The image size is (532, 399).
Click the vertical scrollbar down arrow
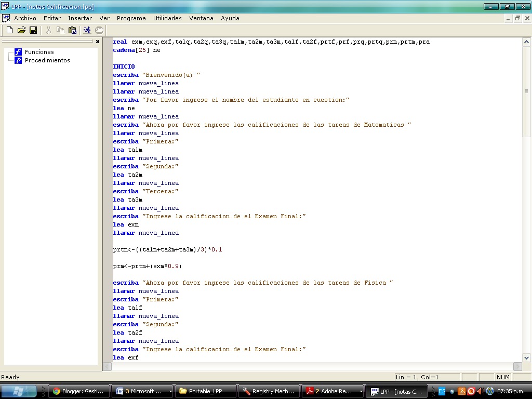tap(526, 357)
